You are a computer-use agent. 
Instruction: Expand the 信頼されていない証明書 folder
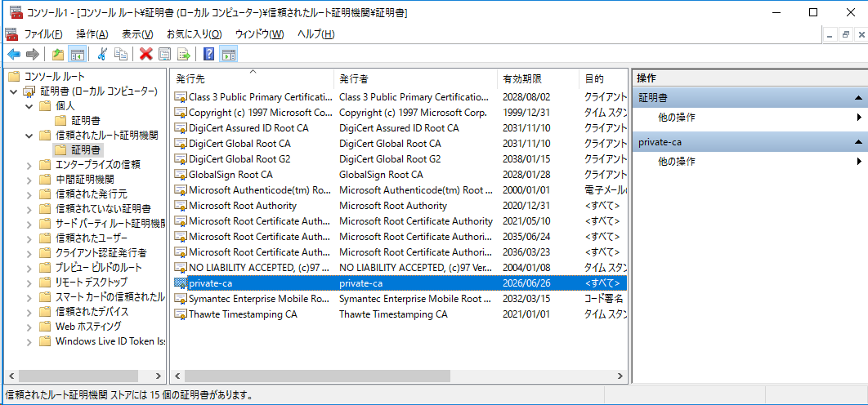tap(29, 209)
